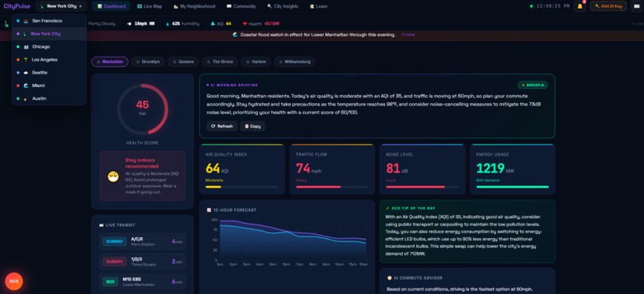Click the wind arrow icon beside 18mph
Viewport: 644px width, 294px height.
(129, 24)
